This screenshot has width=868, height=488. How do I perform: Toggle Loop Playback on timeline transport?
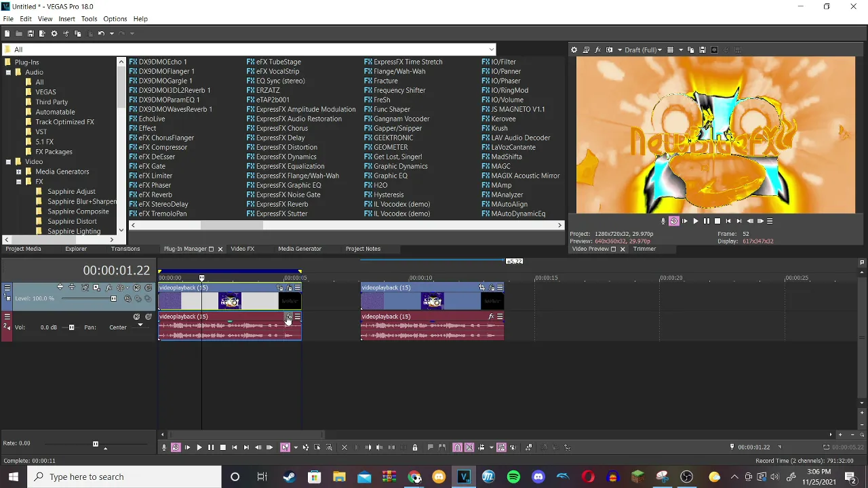pos(176,447)
